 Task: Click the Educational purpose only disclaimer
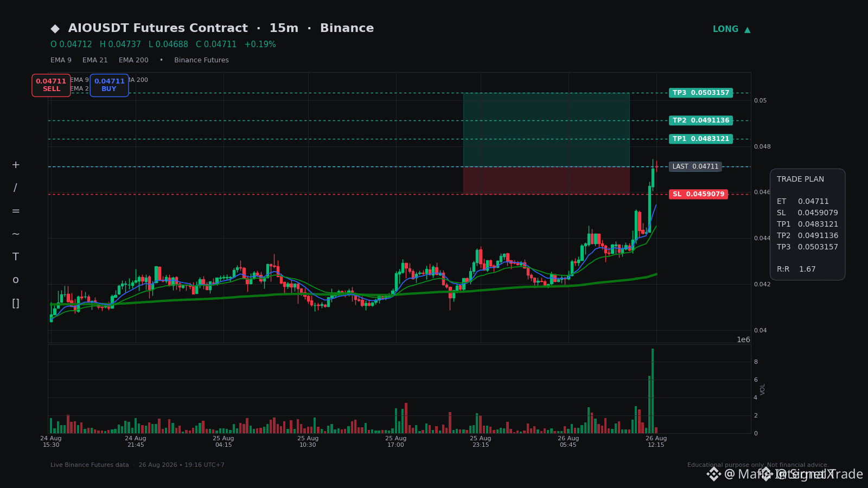click(758, 465)
